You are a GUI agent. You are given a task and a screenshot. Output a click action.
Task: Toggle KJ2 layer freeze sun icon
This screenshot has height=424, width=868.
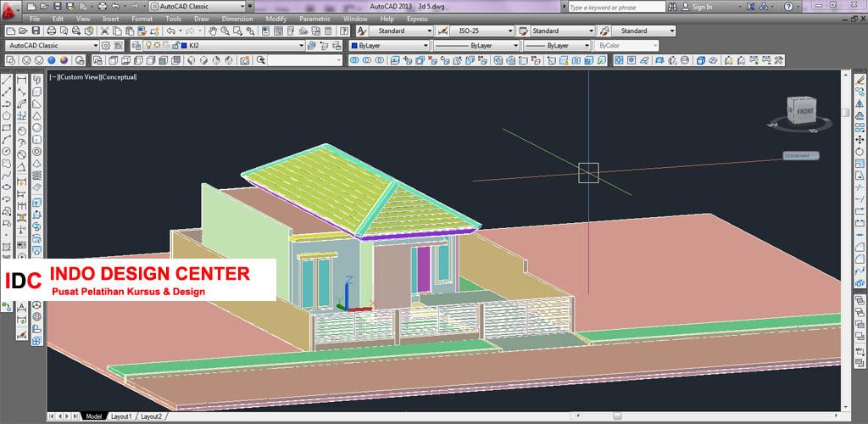(x=157, y=46)
